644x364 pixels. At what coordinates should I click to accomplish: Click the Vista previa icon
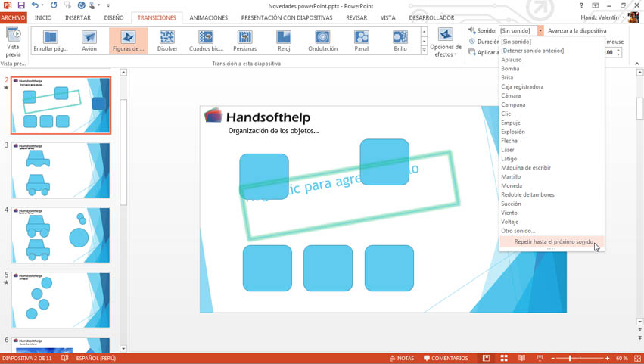pos(13,42)
